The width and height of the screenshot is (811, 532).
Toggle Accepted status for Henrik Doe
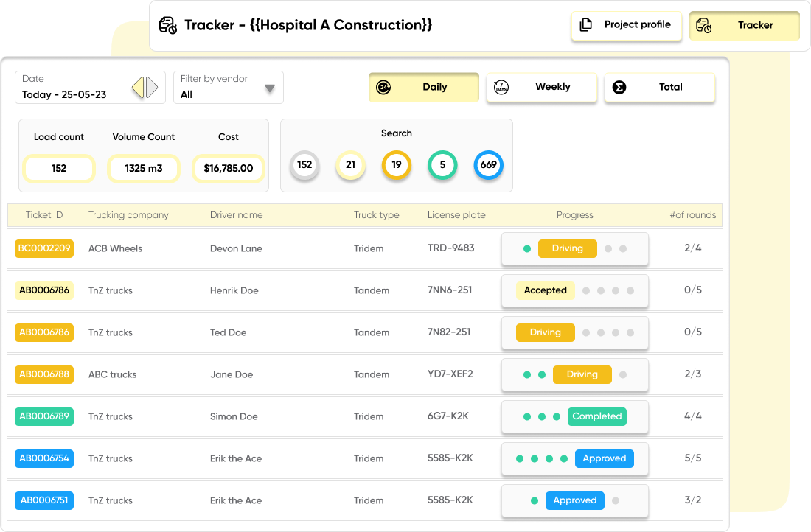click(546, 290)
